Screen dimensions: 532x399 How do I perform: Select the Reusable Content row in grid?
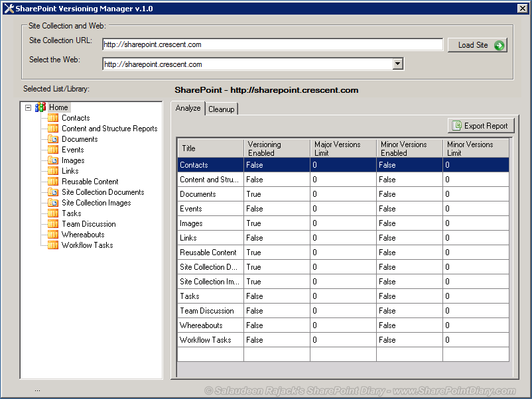click(x=343, y=253)
